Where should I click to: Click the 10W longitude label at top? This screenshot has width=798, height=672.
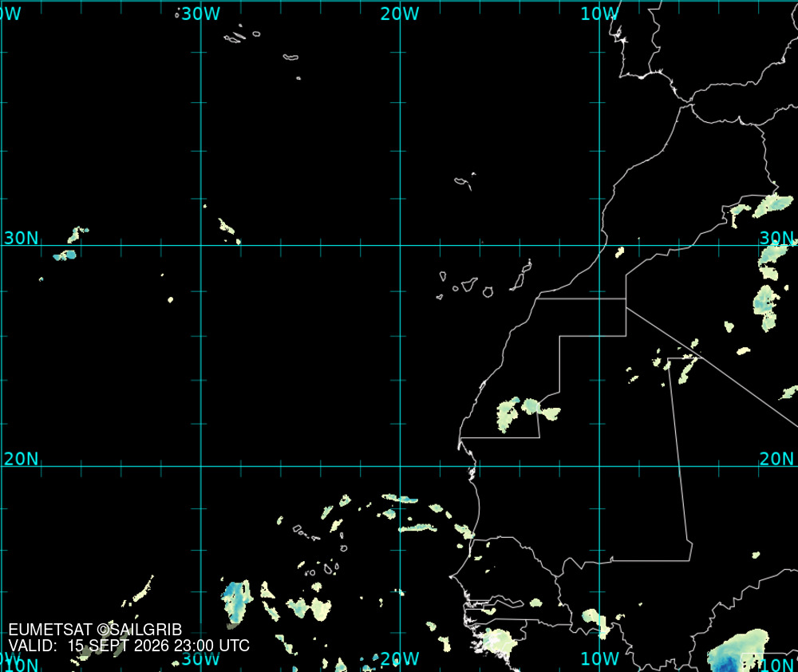[599, 14]
